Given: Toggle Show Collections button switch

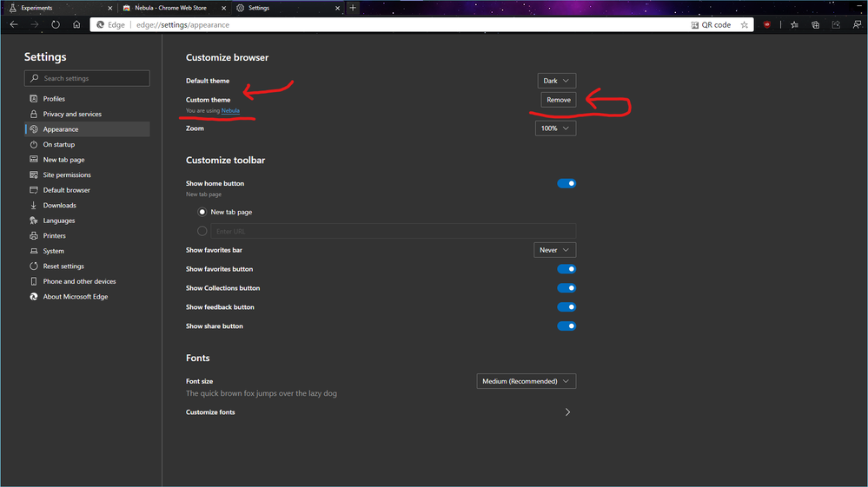Looking at the screenshot, I should click(567, 288).
